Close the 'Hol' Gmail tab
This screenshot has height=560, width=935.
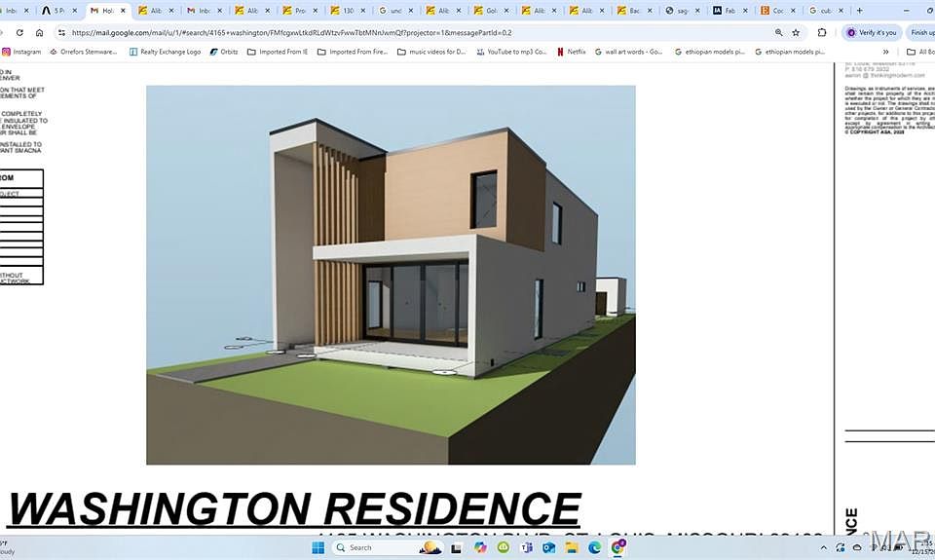[123, 11]
